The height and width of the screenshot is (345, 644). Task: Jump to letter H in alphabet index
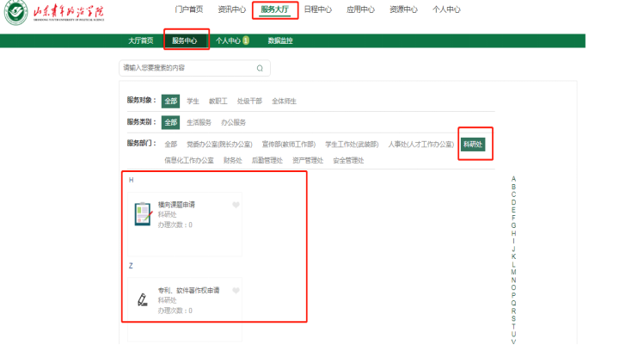coord(513,233)
